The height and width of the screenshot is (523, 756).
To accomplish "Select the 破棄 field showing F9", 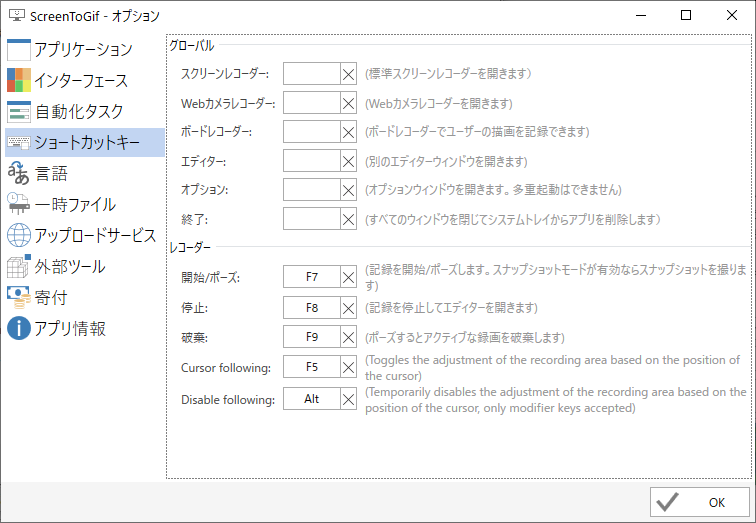I will coord(312,337).
